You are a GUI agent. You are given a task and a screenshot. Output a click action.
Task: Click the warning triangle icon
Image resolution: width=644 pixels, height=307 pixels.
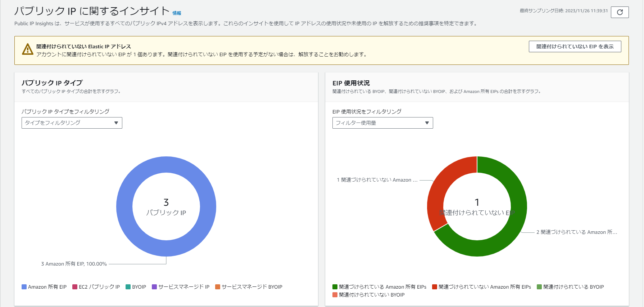click(x=28, y=49)
